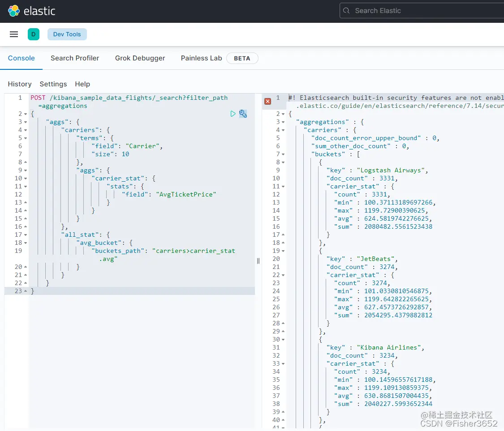Open the Dev Tools breadcrumb
Screen dimensions: 504x431
coord(67,34)
